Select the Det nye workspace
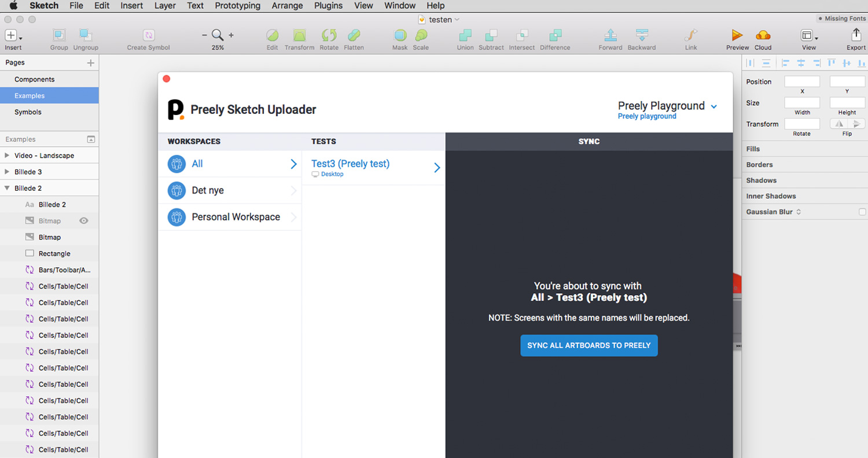The width and height of the screenshot is (868, 458). point(230,190)
